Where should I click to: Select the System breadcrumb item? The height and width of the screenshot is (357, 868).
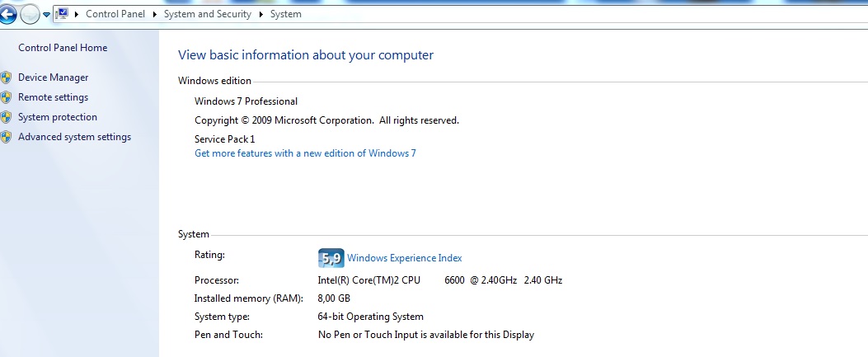[x=286, y=14]
